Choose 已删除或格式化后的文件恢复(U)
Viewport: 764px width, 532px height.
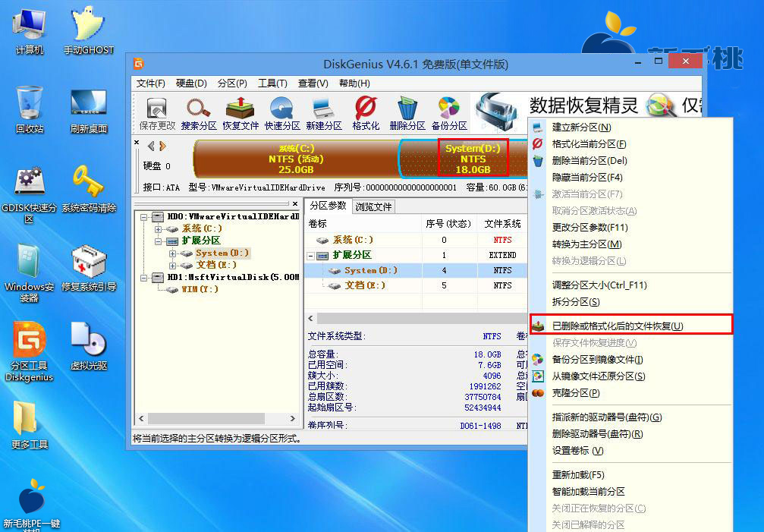(x=630, y=326)
